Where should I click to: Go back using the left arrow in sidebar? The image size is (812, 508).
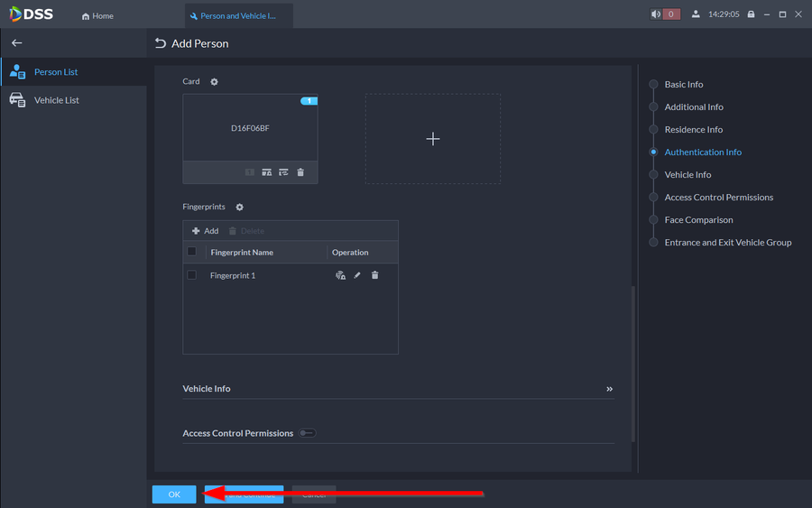click(16, 43)
